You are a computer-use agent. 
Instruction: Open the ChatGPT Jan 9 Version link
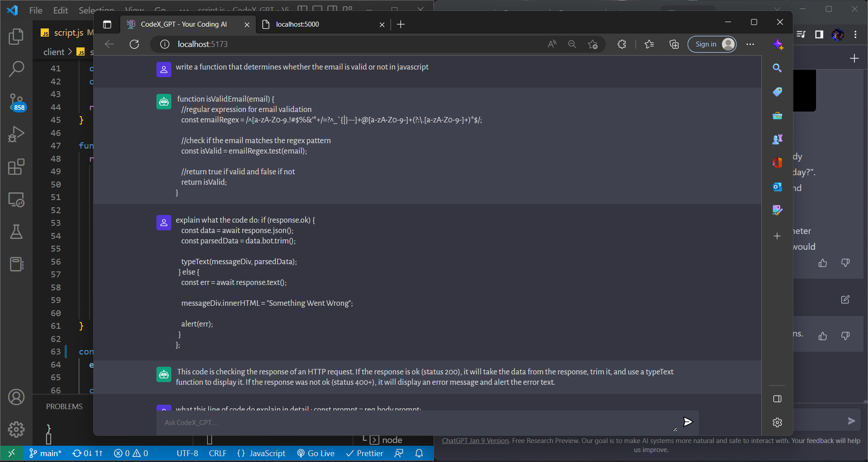pyautogui.click(x=475, y=440)
